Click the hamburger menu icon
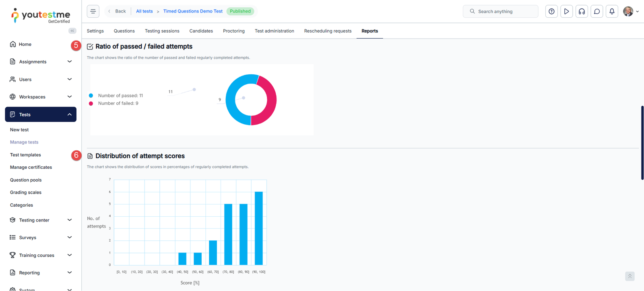The height and width of the screenshot is (291, 644). click(93, 11)
